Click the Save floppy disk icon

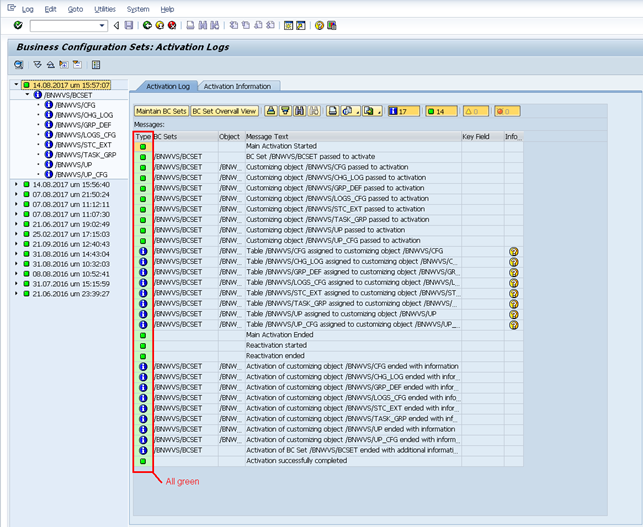129,25
